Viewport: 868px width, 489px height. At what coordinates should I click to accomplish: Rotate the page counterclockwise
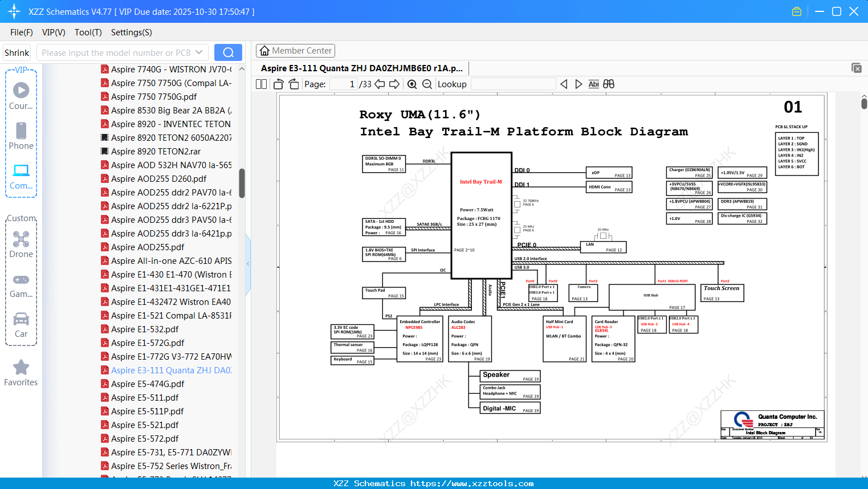pyautogui.click(x=279, y=84)
